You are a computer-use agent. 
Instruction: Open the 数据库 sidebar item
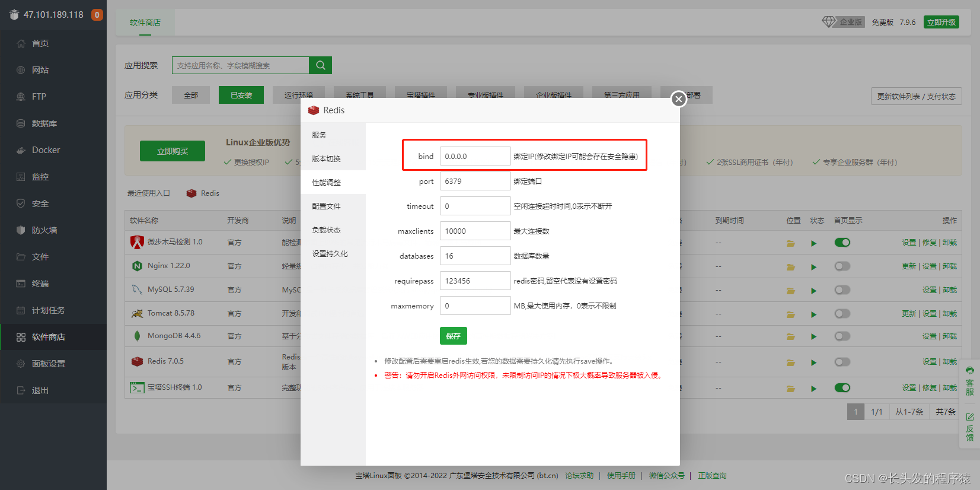pos(53,123)
